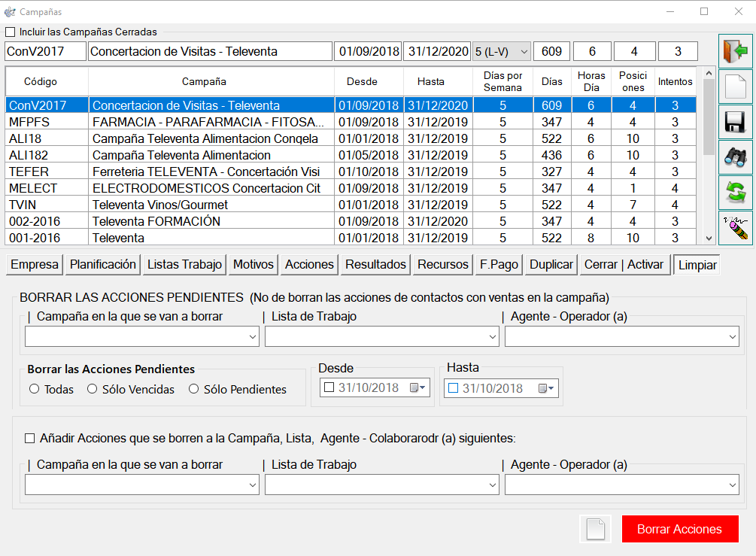Click the Cerrar | Activar button
Viewport: 756px width, 556px height.
coord(625,265)
